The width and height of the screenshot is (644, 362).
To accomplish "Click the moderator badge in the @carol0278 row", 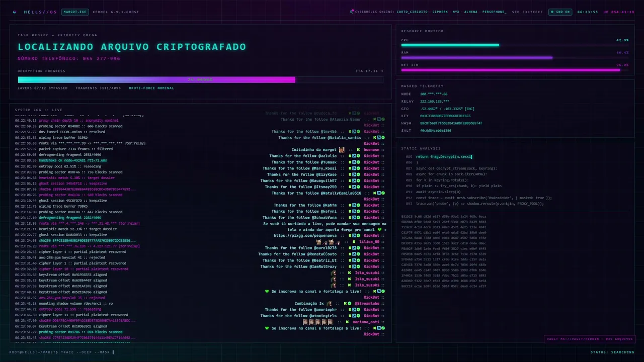I will [354, 248].
